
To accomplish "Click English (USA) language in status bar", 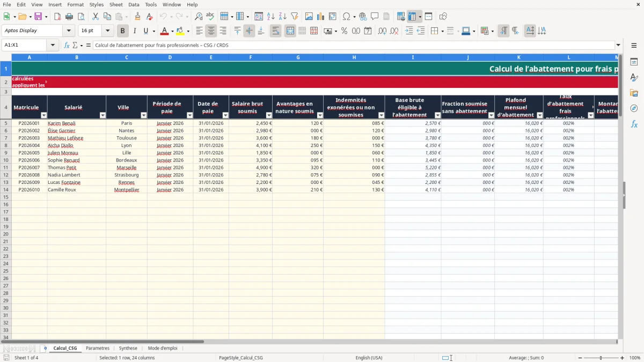I will click(x=369, y=358).
